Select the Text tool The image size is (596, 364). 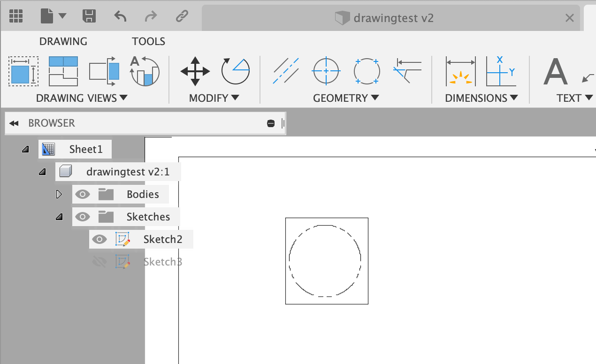pos(556,71)
